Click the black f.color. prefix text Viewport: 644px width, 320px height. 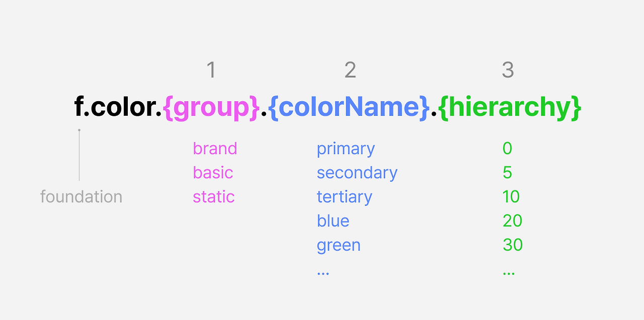118,107
